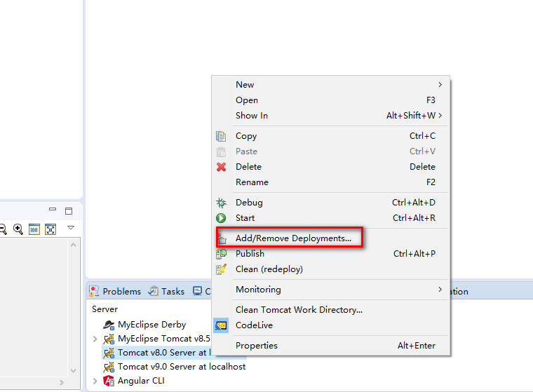
Task: Switch to the Tasks tab
Action: click(x=167, y=291)
